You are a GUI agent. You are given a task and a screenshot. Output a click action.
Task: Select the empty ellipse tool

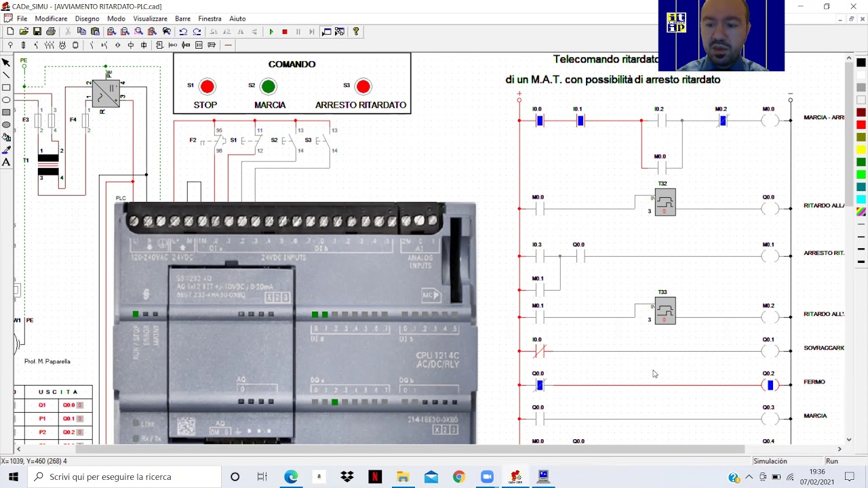(6, 100)
